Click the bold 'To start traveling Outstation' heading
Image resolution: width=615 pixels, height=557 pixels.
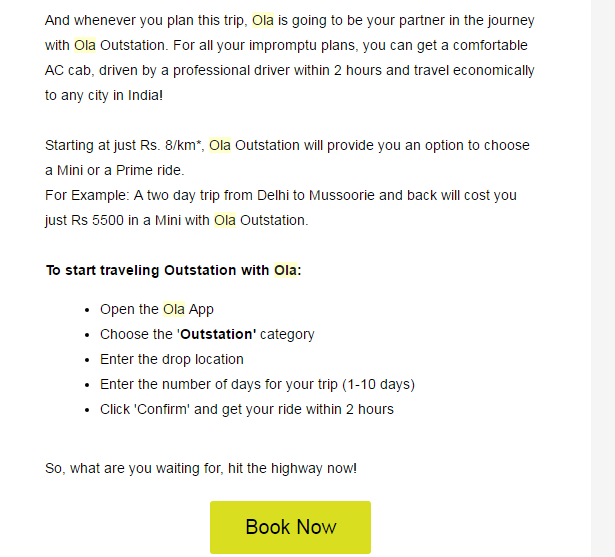coord(158,270)
